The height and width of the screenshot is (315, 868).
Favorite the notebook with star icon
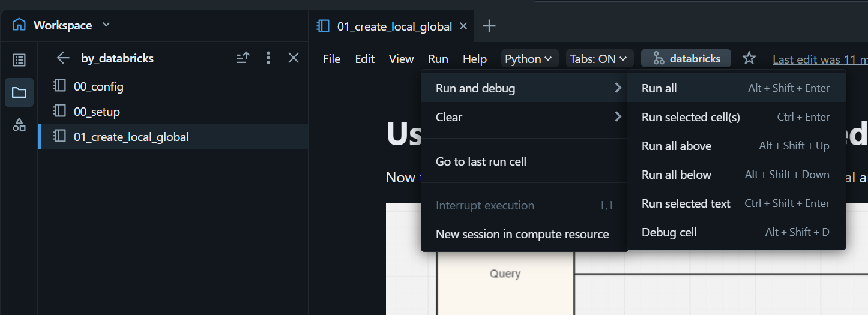749,58
